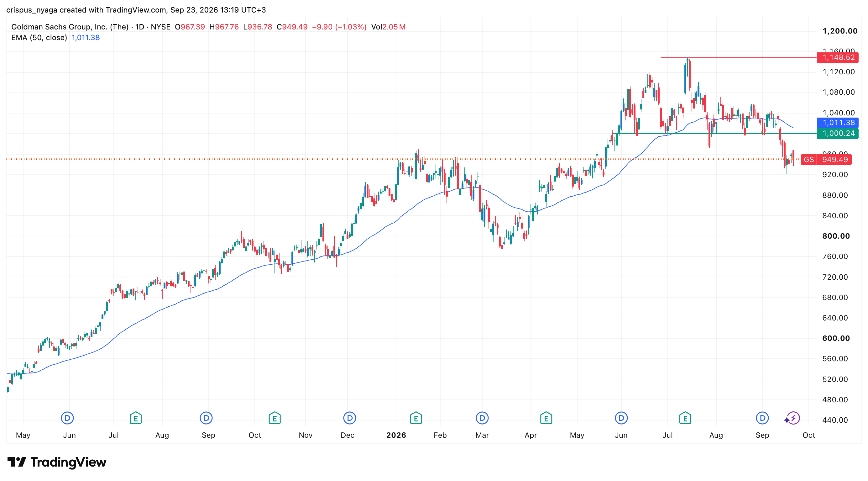Click 560.00 on the price axis

click(835, 359)
